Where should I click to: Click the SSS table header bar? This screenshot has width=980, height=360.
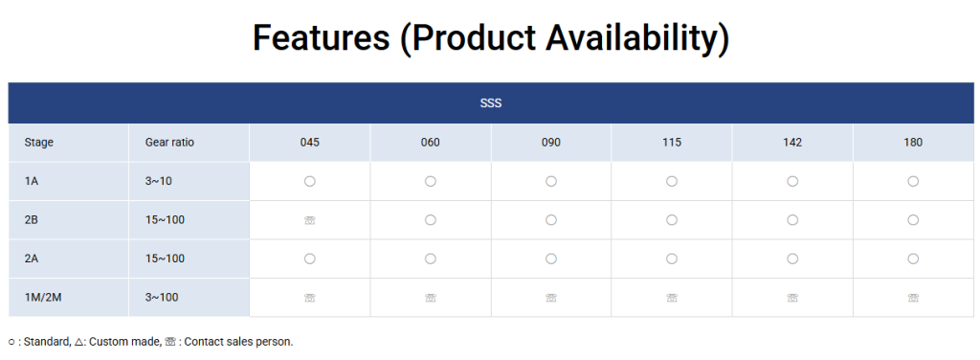[x=491, y=103]
